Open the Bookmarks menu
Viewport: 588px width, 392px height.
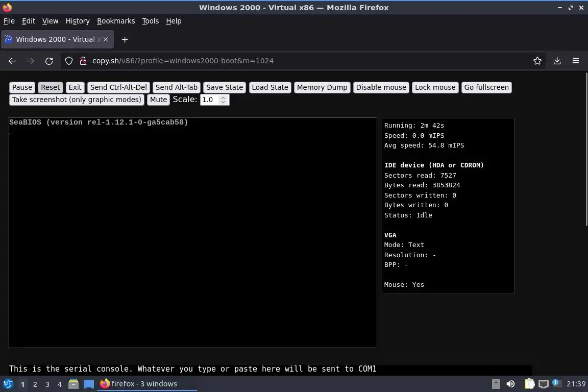click(116, 21)
